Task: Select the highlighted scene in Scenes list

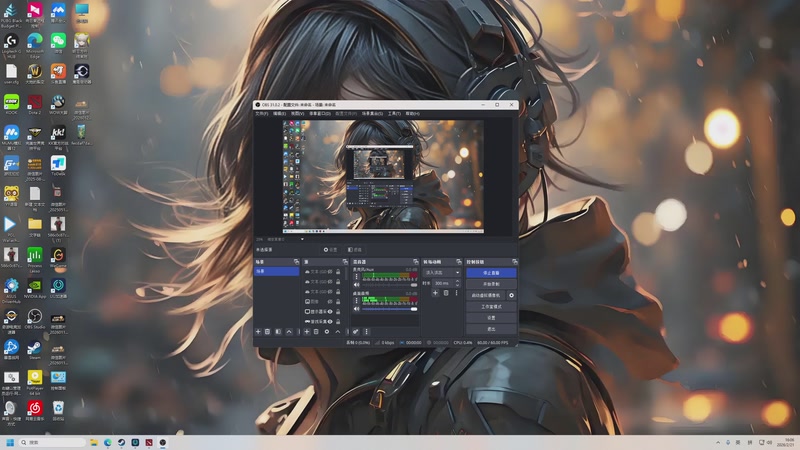Action: 277,271
